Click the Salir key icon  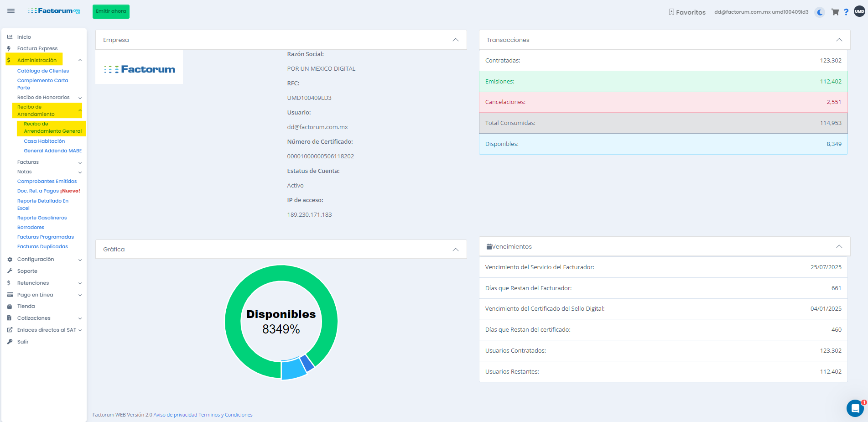coord(10,342)
